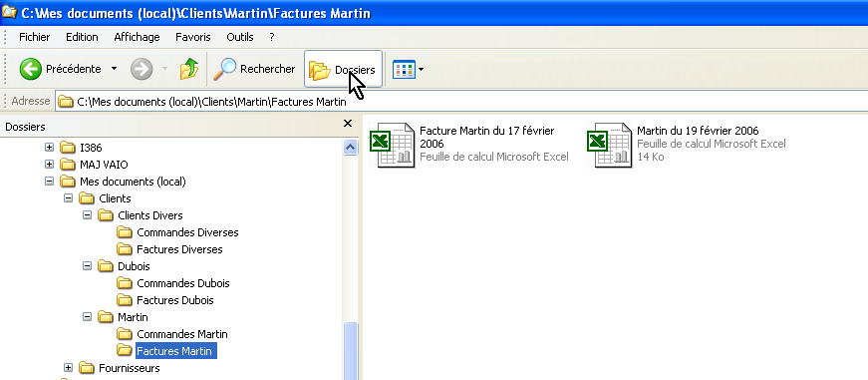Open the view mode (Affichage) icon menu
This screenshot has width=868, height=380.
point(408,69)
